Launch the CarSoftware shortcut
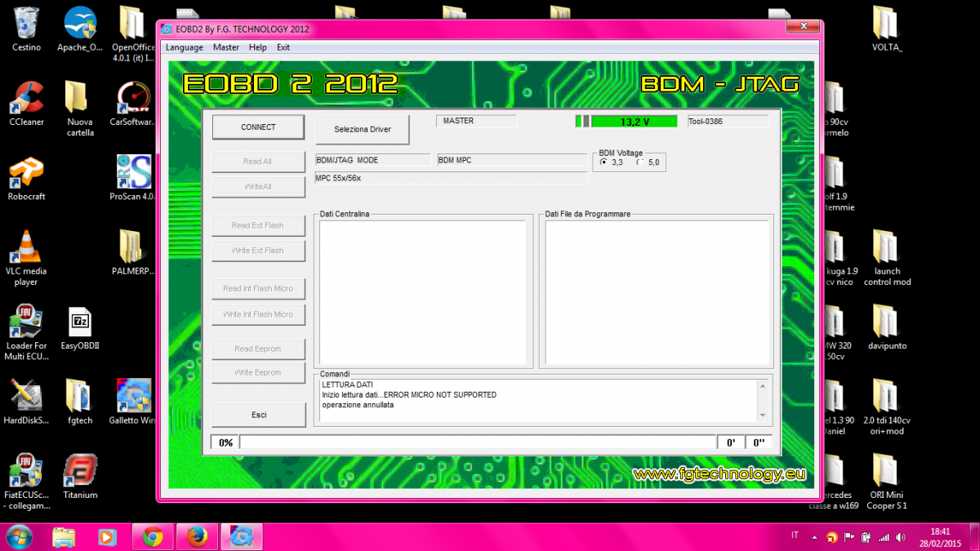Viewport: 980px width, 551px height. [x=133, y=103]
